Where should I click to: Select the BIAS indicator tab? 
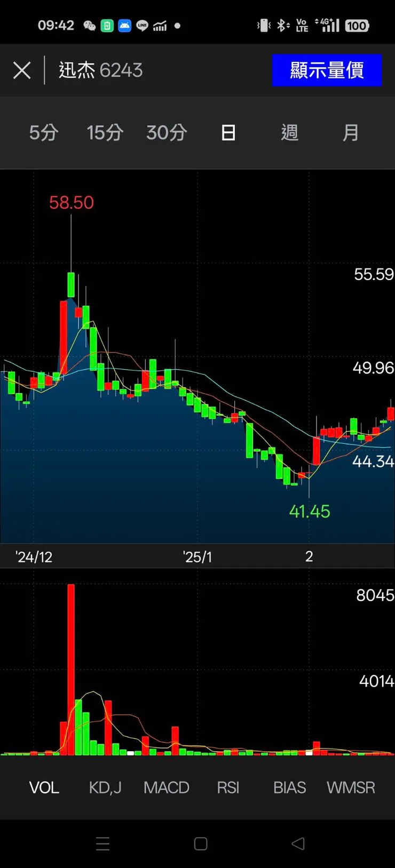click(x=290, y=787)
